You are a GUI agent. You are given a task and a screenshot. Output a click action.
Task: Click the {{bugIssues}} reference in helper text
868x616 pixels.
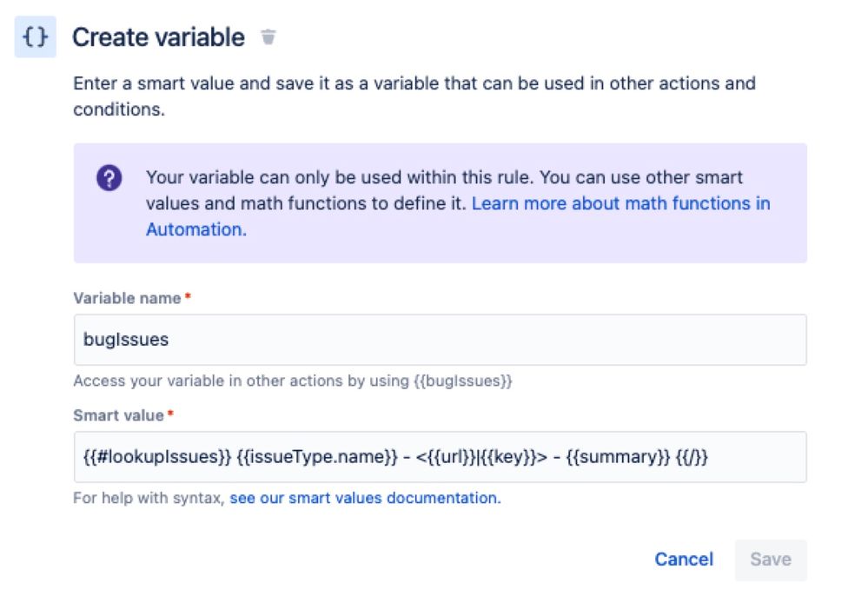463,381
